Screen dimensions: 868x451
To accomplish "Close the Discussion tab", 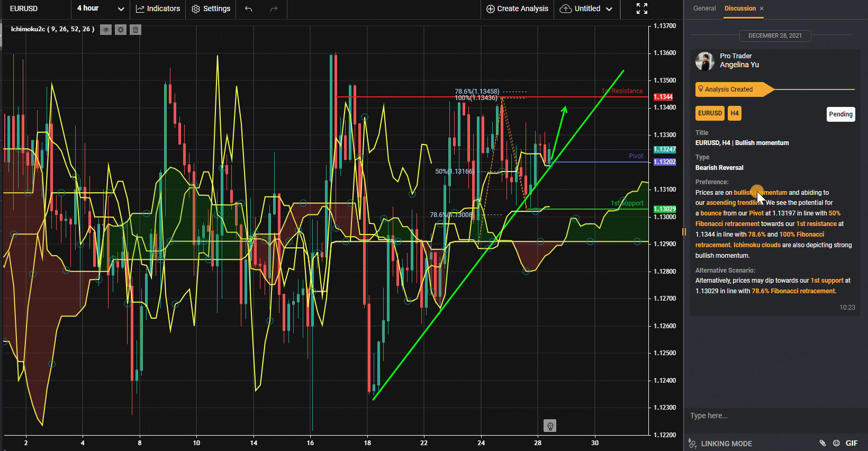I will coord(762,8).
